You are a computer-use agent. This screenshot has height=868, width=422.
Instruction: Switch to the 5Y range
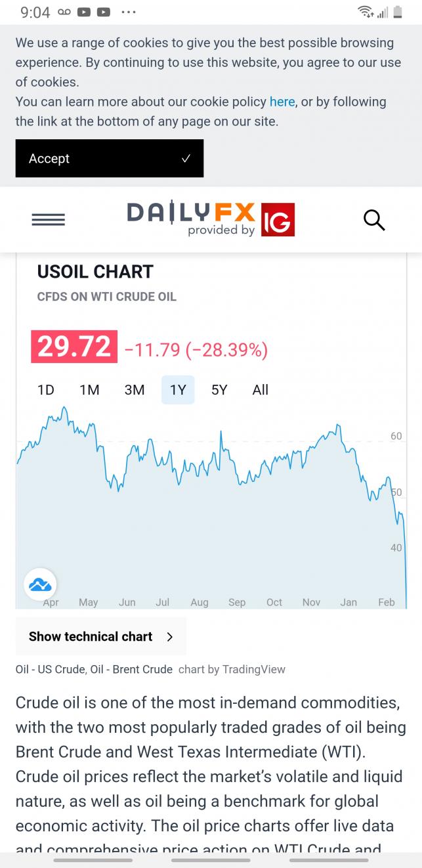(x=219, y=390)
